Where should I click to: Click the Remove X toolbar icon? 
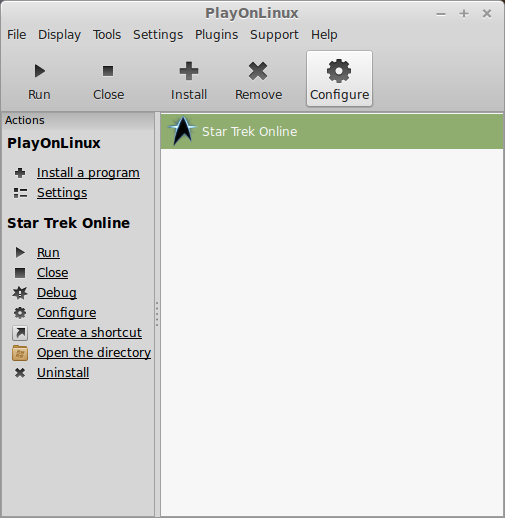tap(258, 71)
